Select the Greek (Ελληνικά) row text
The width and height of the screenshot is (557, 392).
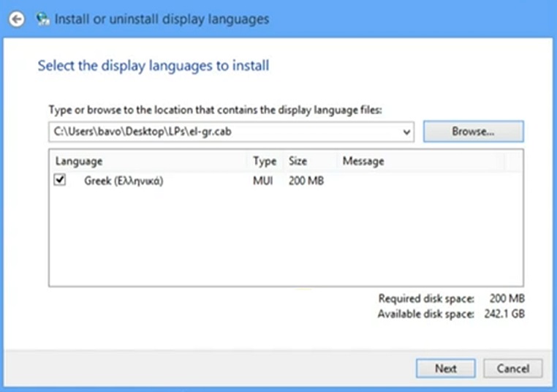click(124, 181)
